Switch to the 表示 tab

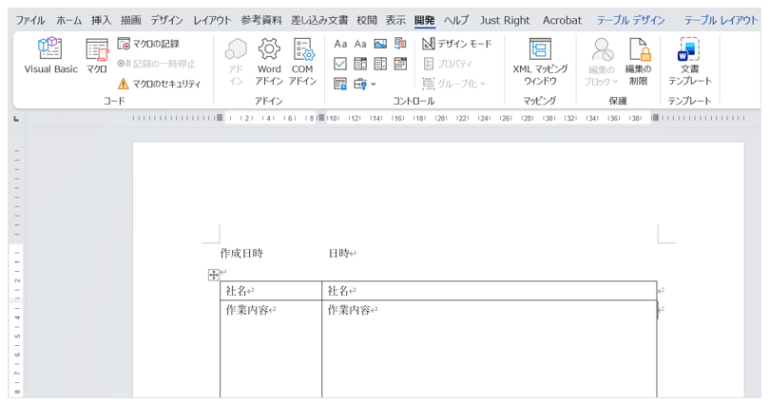[x=396, y=20]
